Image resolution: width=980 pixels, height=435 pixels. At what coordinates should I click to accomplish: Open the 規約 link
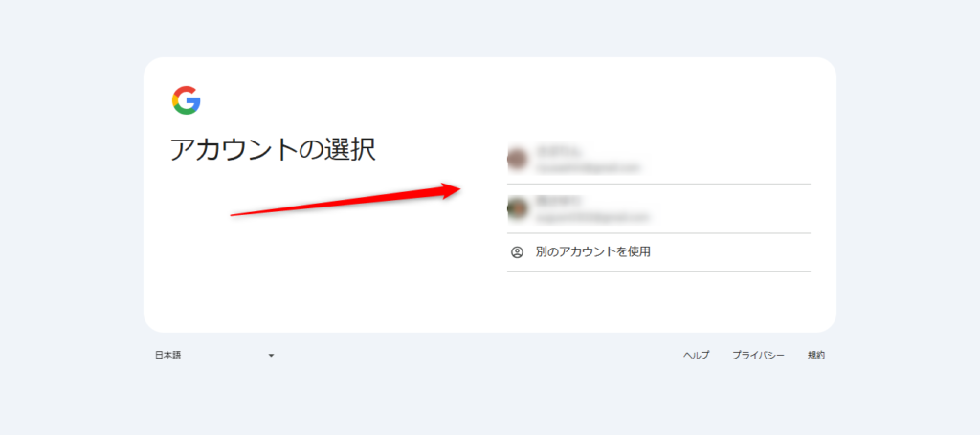click(815, 355)
